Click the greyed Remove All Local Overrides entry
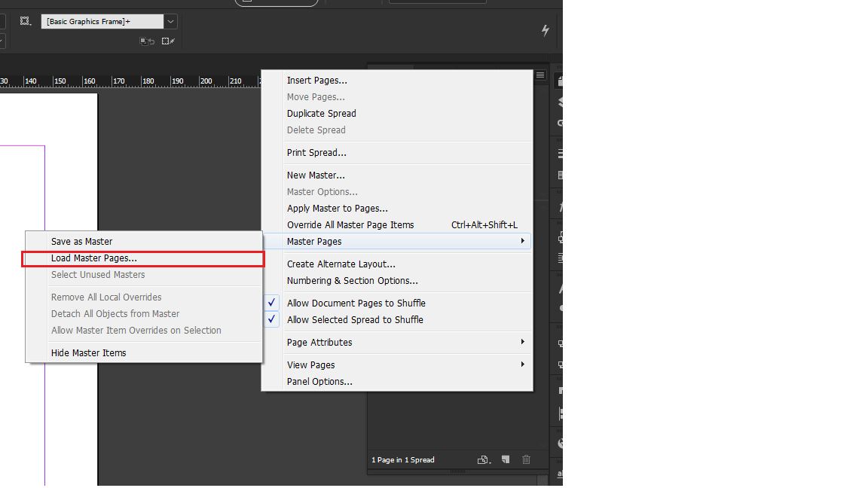Image resolution: width=868 pixels, height=488 pixels. click(144, 297)
